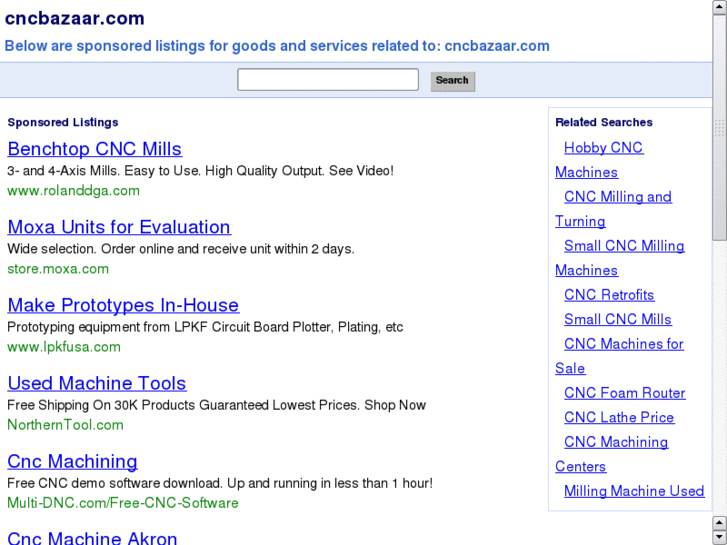Screen dimensions: 727x545
Task: Click the vertical scrollbar thumb
Action: (720, 128)
